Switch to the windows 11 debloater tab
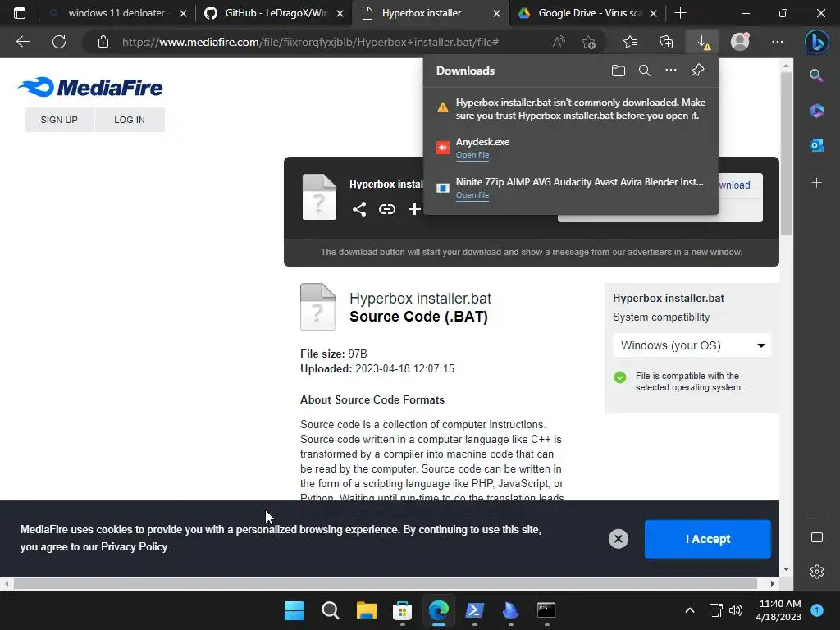This screenshot has width=840, height=630. (x=116, y=13)
